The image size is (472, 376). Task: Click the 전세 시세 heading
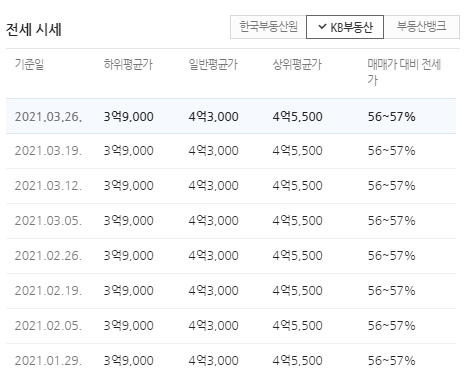click(34, 29)
